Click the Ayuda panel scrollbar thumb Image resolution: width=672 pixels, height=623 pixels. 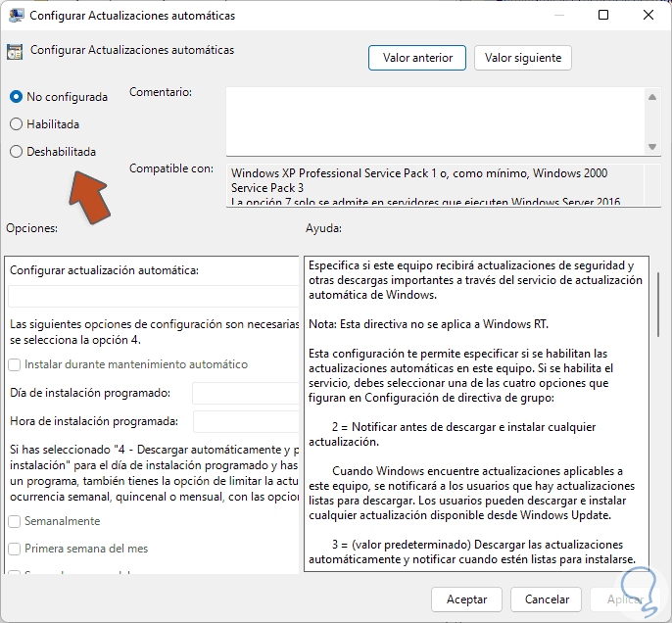click(x=658, y=305)
